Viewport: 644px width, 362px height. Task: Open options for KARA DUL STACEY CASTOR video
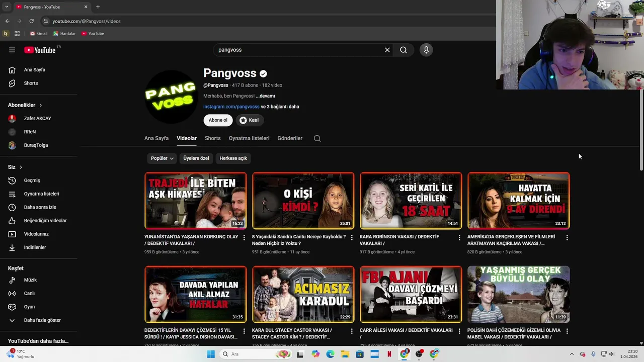tap(352, 331)
